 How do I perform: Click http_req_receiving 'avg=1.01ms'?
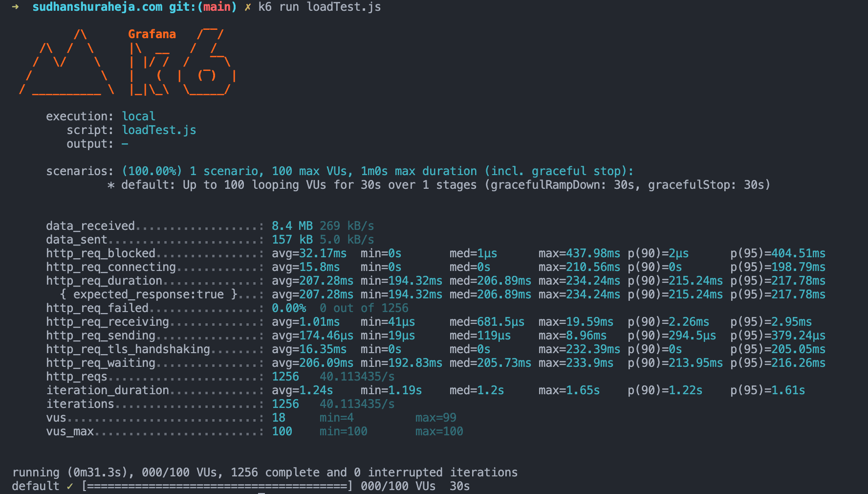click(x=305, y=322)
